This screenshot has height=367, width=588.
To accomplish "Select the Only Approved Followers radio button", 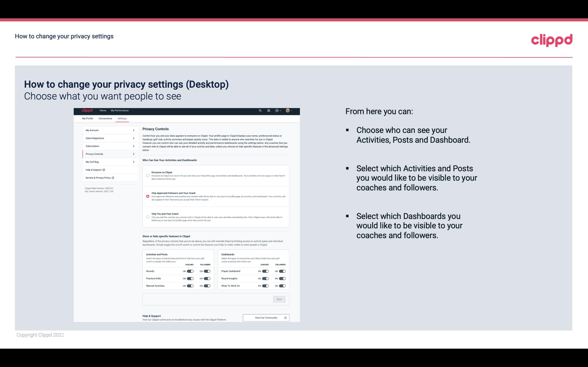I will 147,196.
